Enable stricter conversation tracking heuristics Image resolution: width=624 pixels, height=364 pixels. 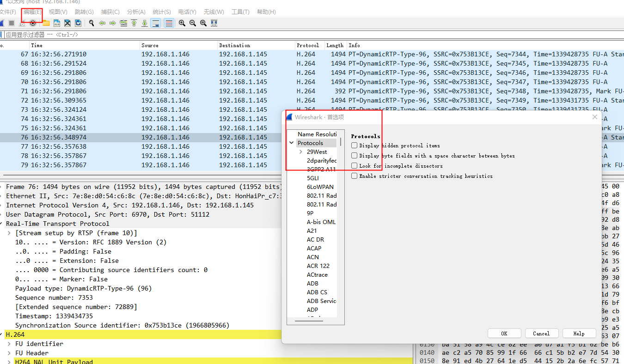tap(354, 176)
